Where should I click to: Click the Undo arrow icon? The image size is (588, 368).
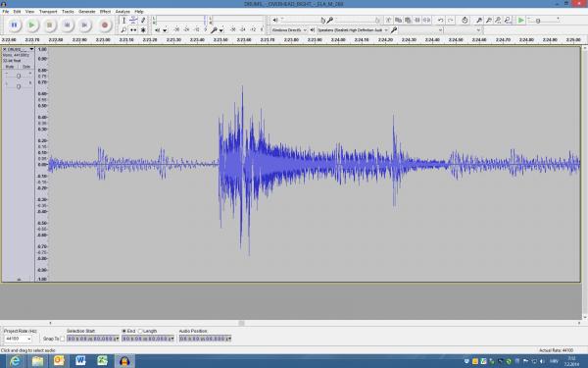(x=441, y=21)
